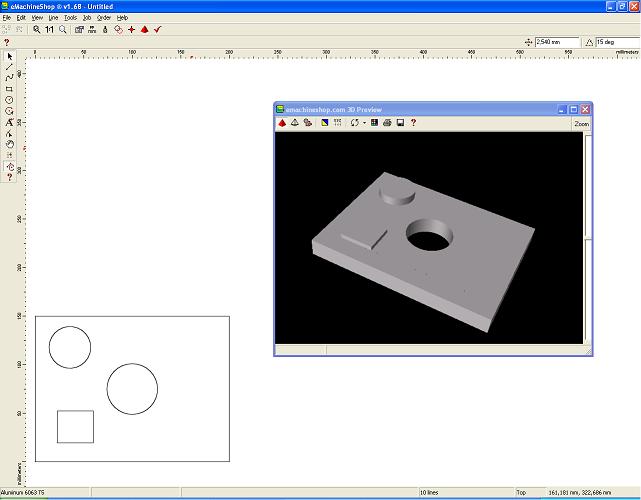Open the Job menu
The height and width of the screenshot is (500, 641).
(x=87, y=18)
